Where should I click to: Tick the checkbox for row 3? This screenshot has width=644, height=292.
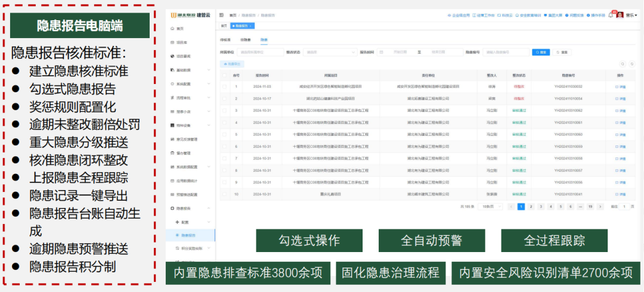pyautogui.click(x=224, y=110)
